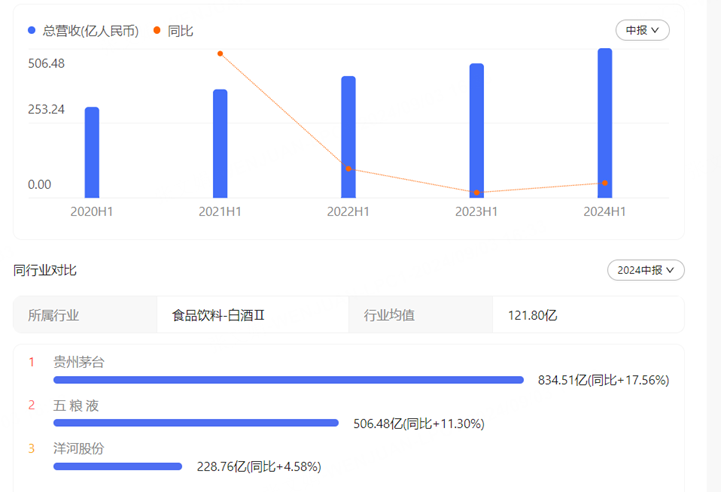Click the 2024H1 axis label
Image resolution: width=721 pixels, height=492 pixels.
(x=605, y=212)
